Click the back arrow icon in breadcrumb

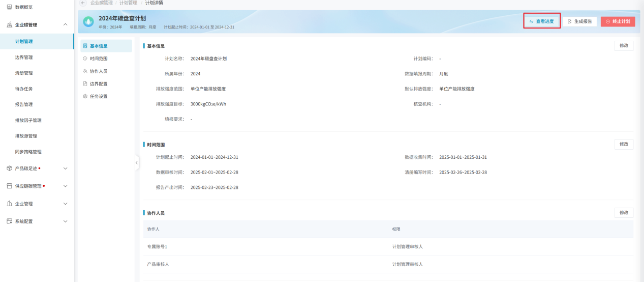[x=83, y=3]
